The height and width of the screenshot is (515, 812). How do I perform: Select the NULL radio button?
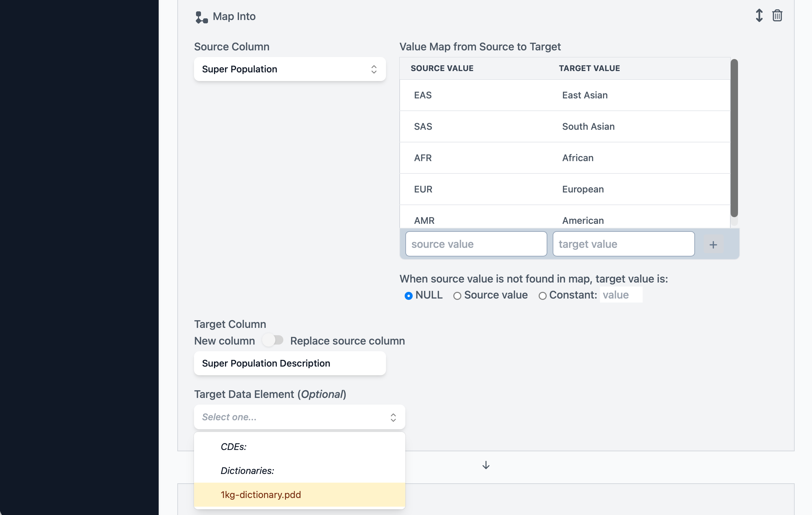pos(409,295)
